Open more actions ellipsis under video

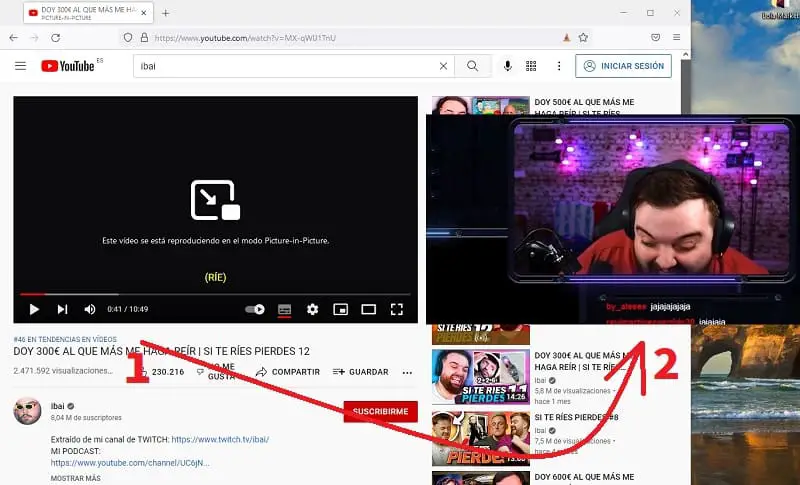tap(407, 372)
